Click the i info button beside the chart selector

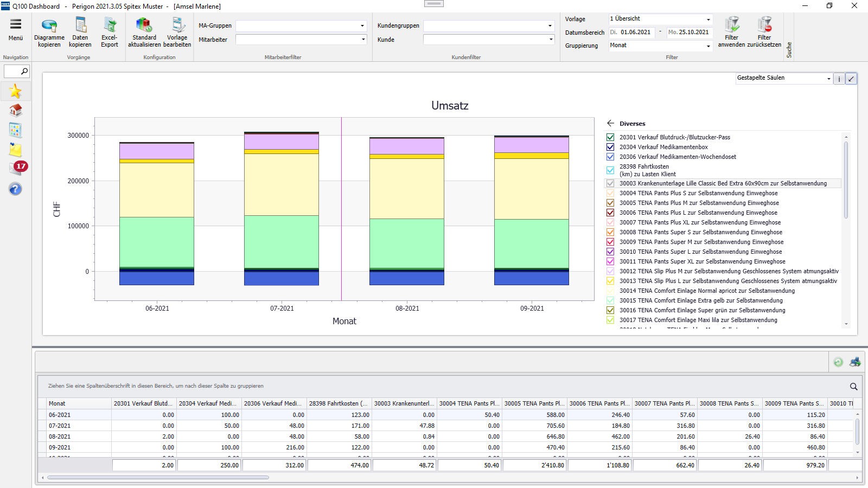point(839,78)
